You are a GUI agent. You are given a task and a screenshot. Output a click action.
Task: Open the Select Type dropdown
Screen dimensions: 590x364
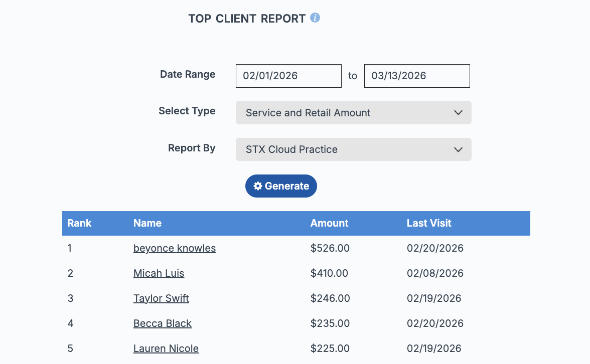pyautogui.click(x=353, y=113)
